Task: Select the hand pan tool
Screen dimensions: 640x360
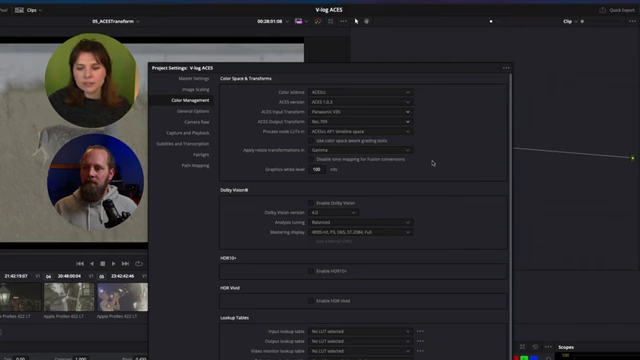Action: click(x=367, y=21)
